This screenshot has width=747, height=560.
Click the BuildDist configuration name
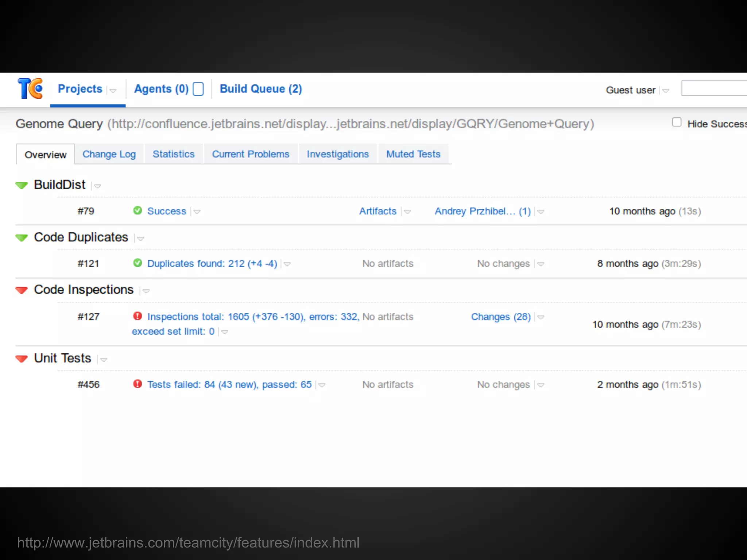pos(60,185)
